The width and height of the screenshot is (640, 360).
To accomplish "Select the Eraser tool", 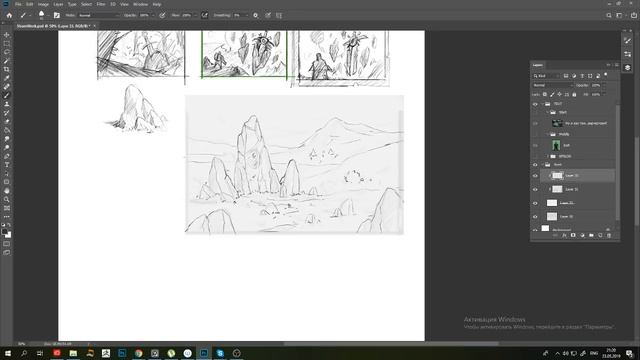I will click(7, 121).
